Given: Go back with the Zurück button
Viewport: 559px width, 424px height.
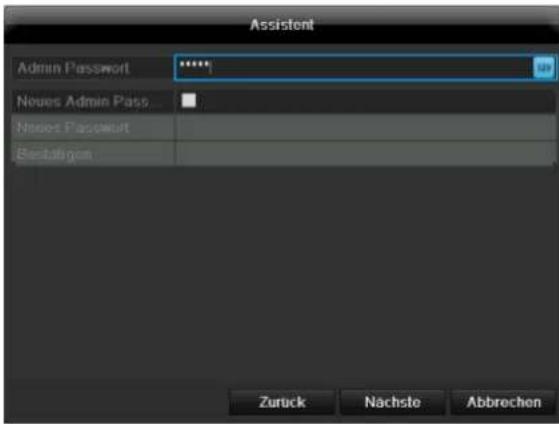Looking at the screenshot, I should click(x=282, y=402).
